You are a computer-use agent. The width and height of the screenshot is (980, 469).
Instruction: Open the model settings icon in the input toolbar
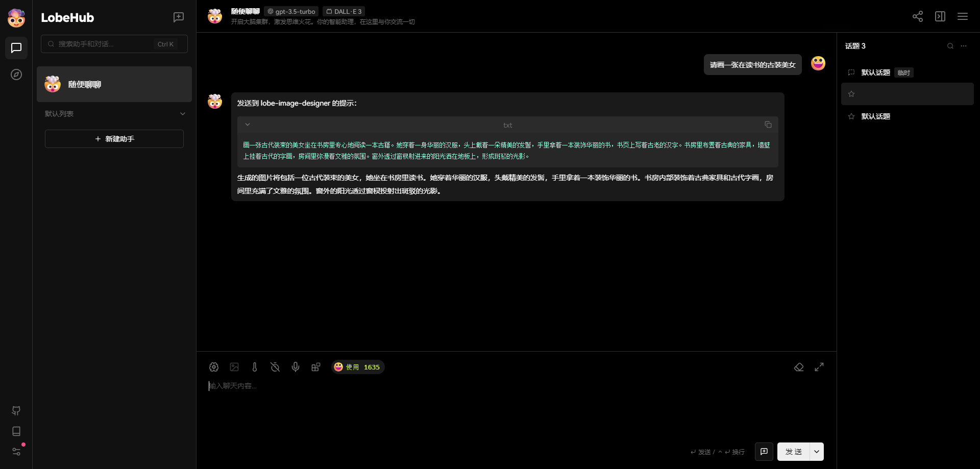click(x=214, y=367)
